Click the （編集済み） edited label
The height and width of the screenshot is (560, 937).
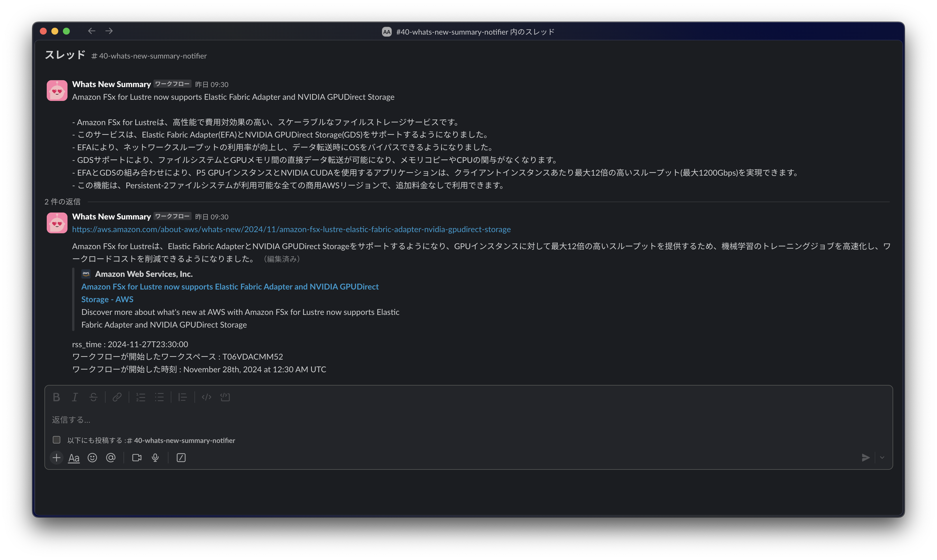click(x=282, y=259)
